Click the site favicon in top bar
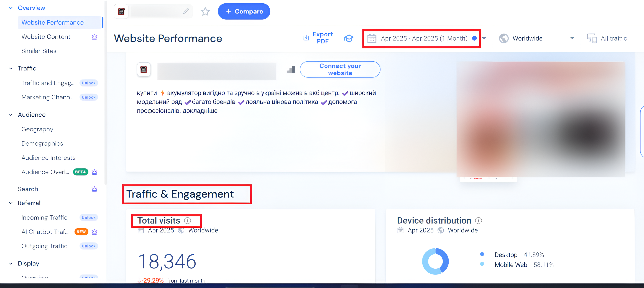This screenshot has height=288, width=644. [121, 11]
